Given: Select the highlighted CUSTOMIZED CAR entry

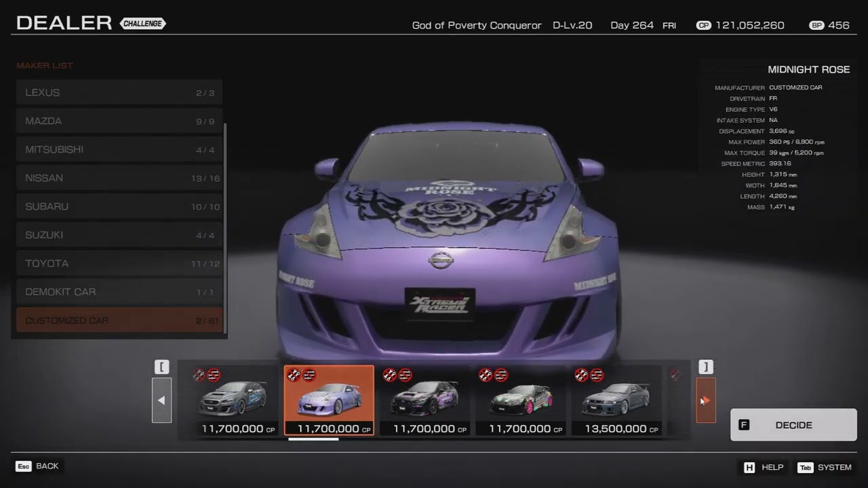Looking at the screenshot, I should (119, 320).
